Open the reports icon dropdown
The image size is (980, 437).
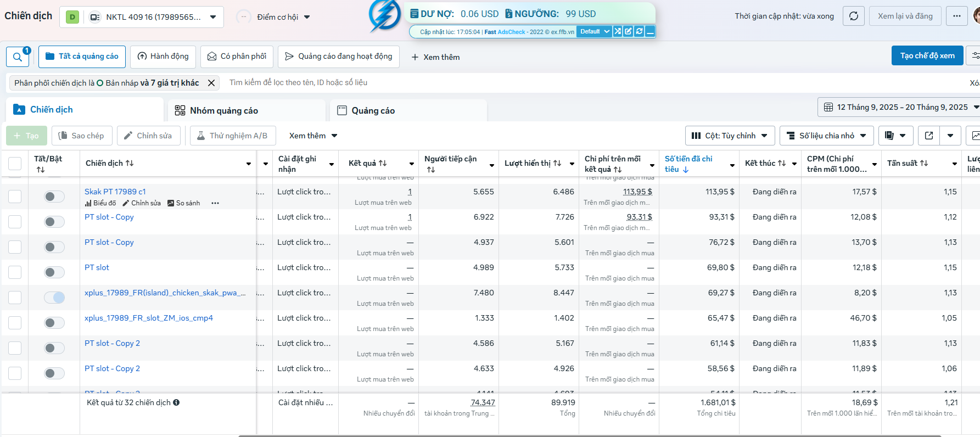pos(896,136)
